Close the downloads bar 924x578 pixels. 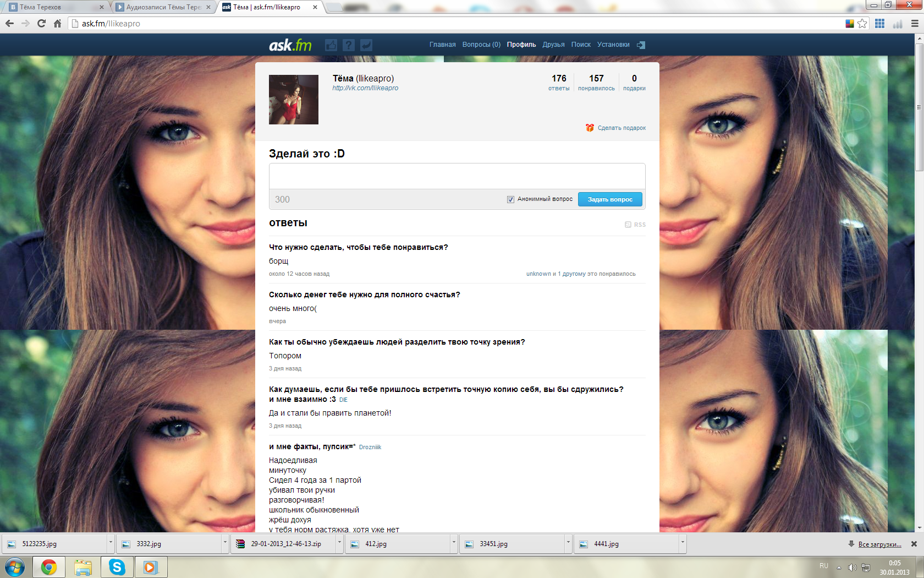[x=914, y=544]
